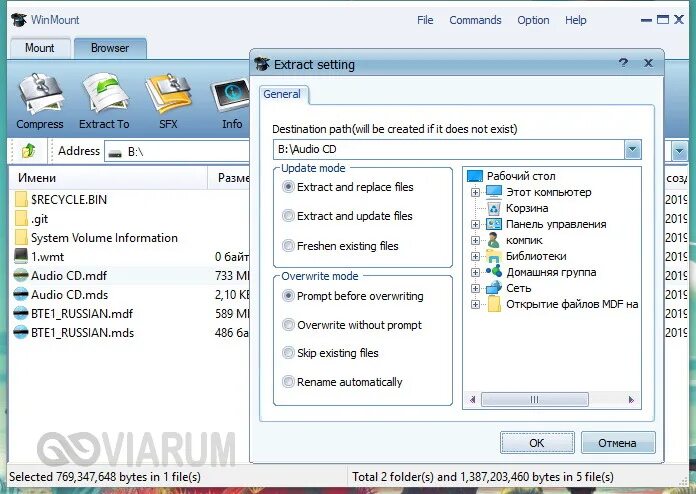Screen dimensions: 696x494
Task: Select the System Volume Information folder name
Action: tap(104, 238)
